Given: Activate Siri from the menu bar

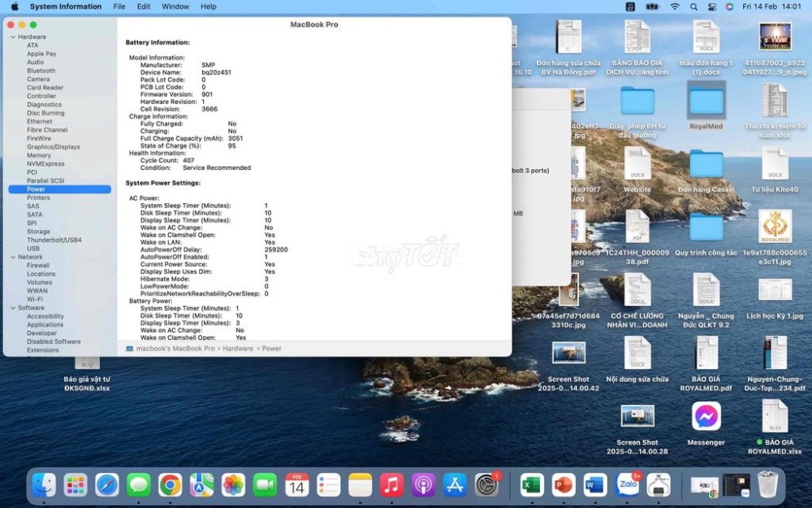Looking at the screenshot, I should click(729, 7).
